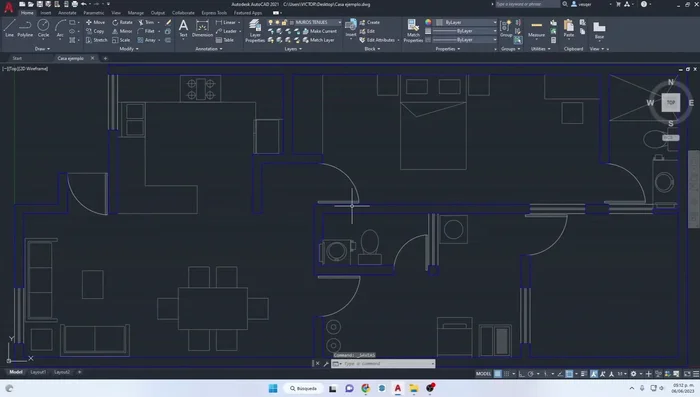Image resolution: width=700 pixels, height=397 pixels.
Task: Toggle object snap in status bar
Action: 569,374
